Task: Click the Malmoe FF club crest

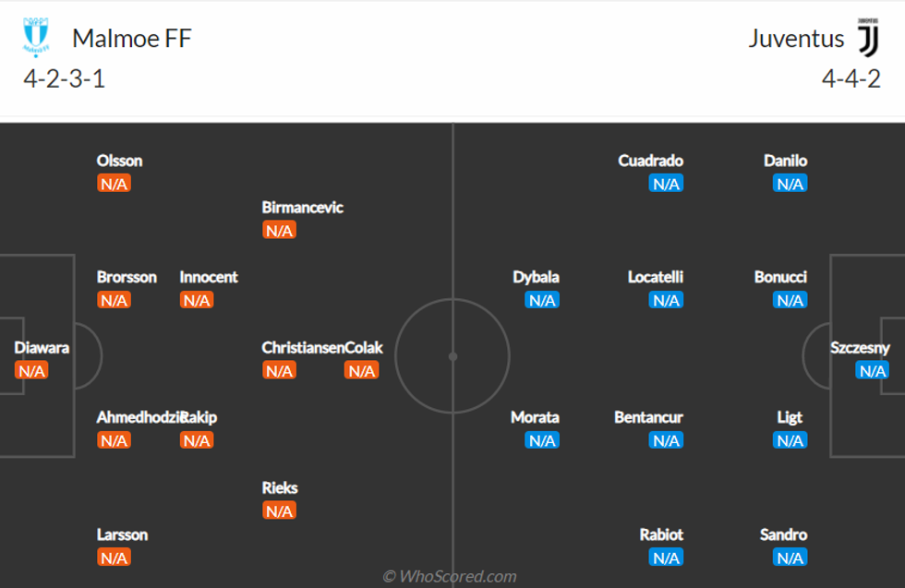Action: point(35,38)
